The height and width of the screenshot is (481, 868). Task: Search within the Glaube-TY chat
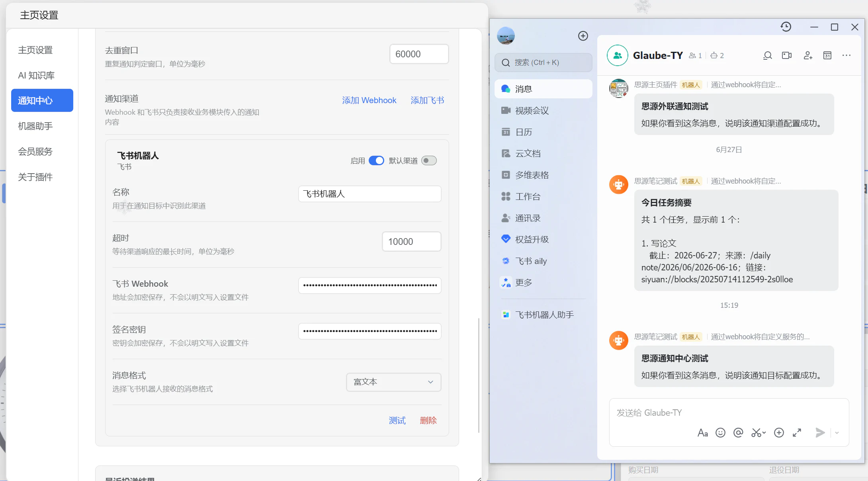(x=768, y=55)
